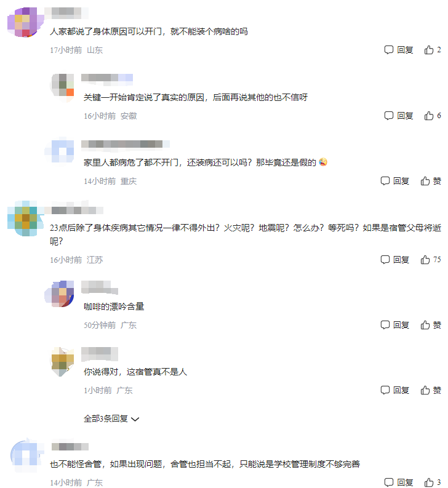
Task: Reply to '咖啡的漂吟含量' comment
Action: (x=394, y=325)
